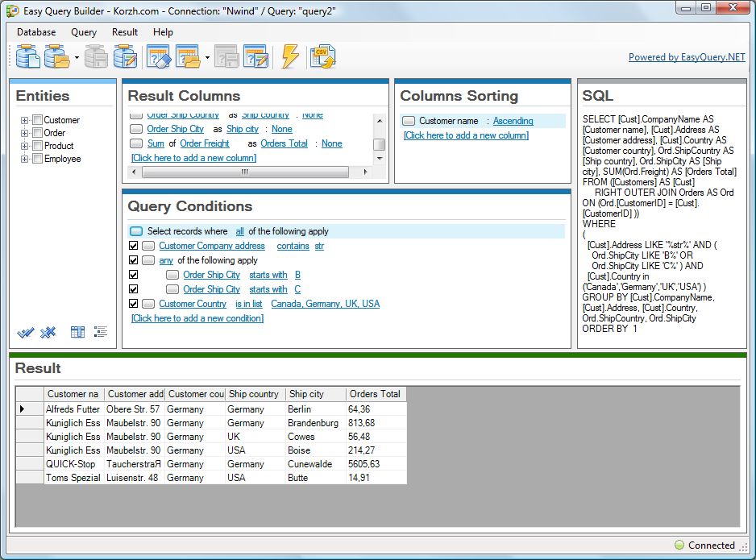Expand the Order entity tree node
This screenshot has width=756, height=560.
[x=25, y=133]
